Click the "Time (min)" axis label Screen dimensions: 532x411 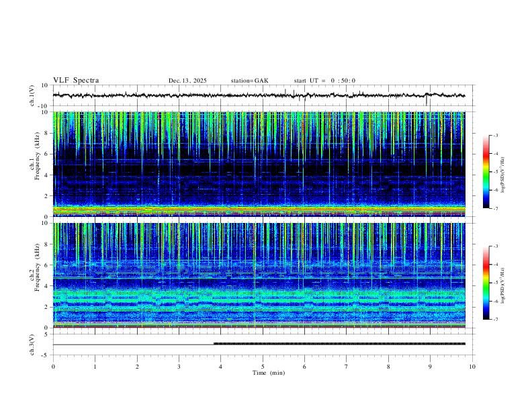coord(269,373)
